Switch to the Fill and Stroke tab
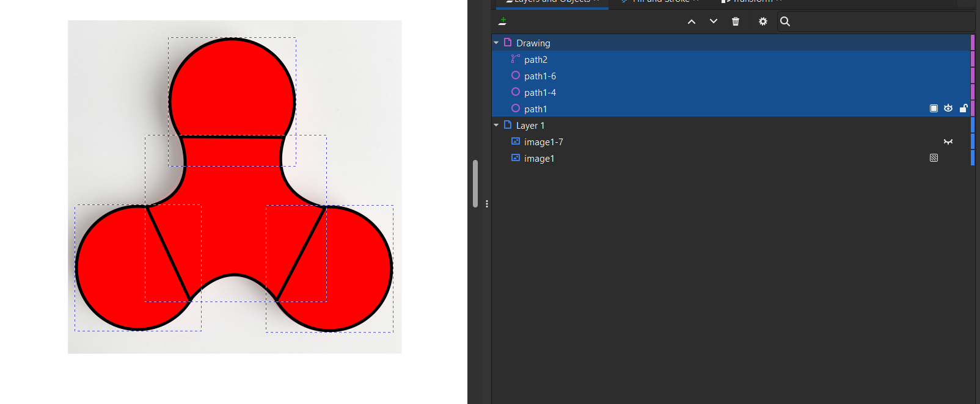 coord(663,2)
